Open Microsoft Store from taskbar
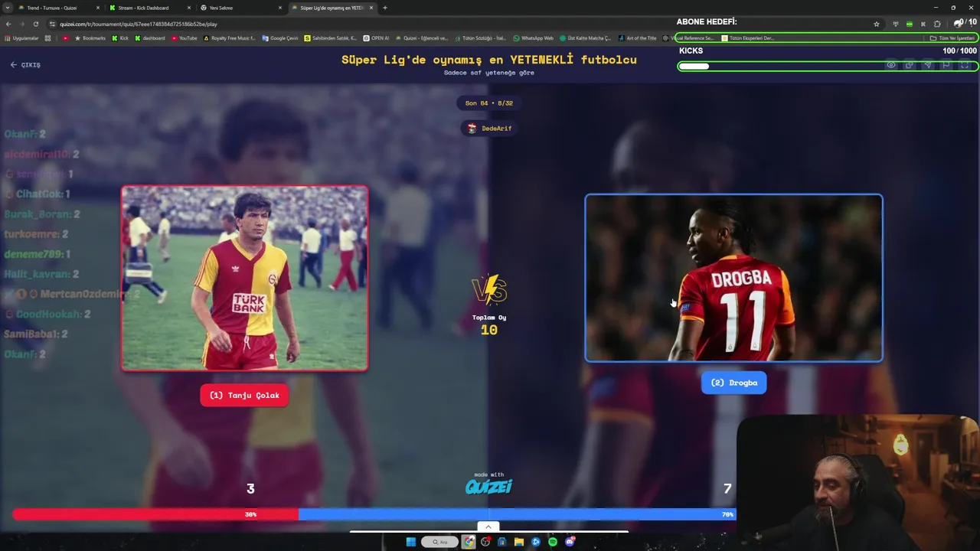 501,542
